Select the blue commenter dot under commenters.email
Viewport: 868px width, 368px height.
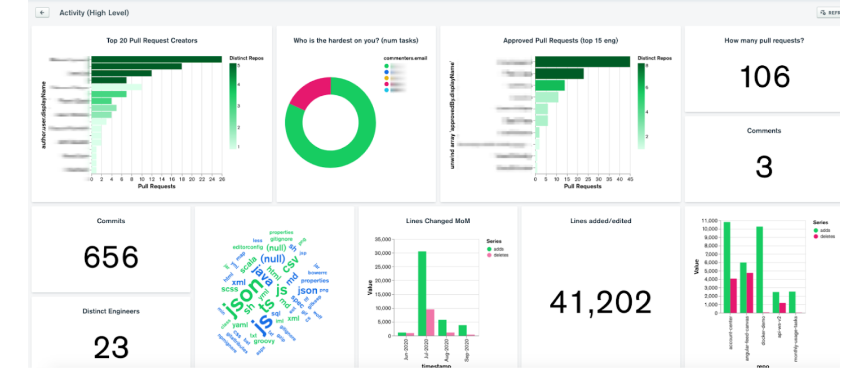point(386,72)
